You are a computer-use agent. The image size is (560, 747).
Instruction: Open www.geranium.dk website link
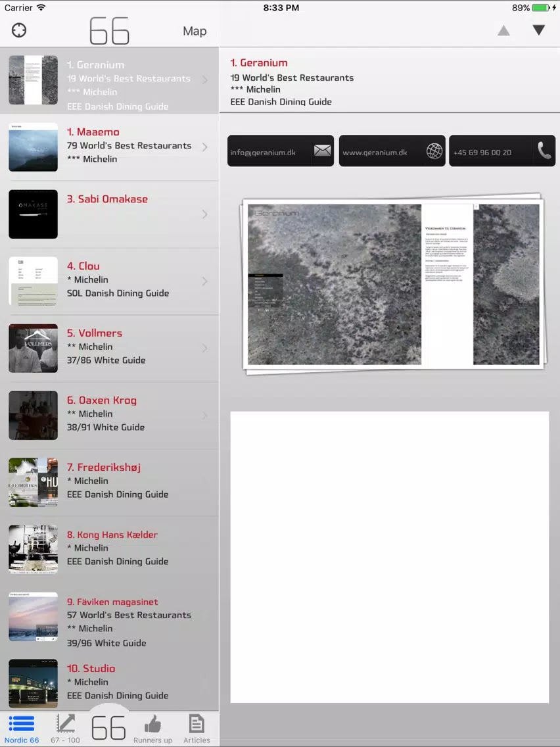(392, 151)
